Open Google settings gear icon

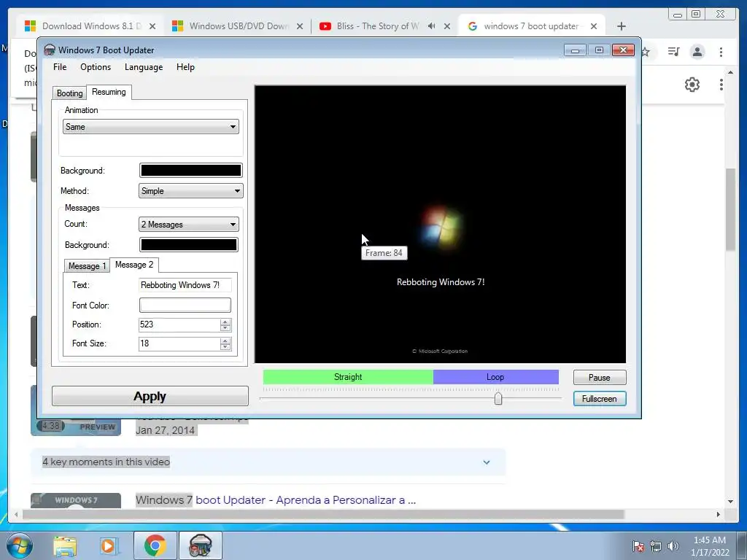tap(692, 85)
